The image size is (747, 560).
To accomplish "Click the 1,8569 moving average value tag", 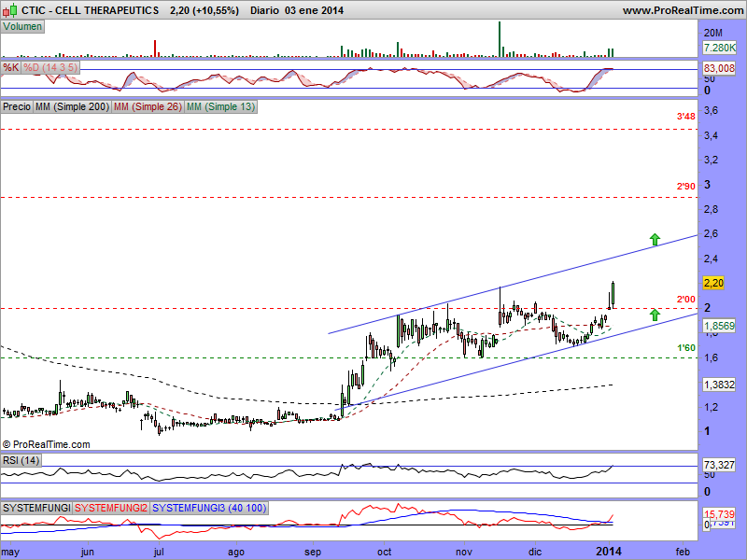I will (719, 326).
